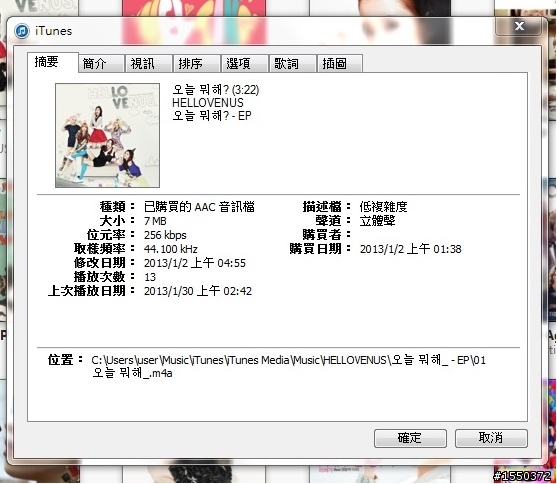Click the iTunes window title text
Image resolution: width=557 pixels, height=484 pixels.
tap(54, 31)
